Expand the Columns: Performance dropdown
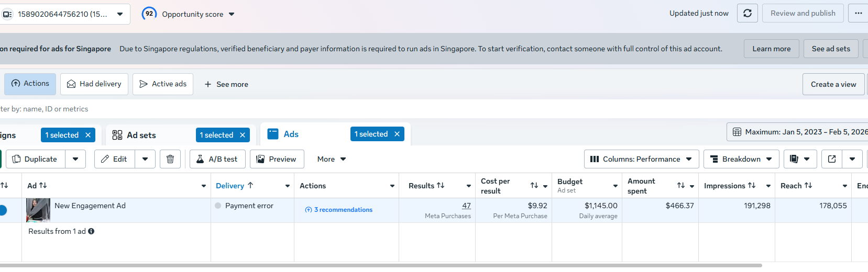868x272 pixels. pos(641,159)
